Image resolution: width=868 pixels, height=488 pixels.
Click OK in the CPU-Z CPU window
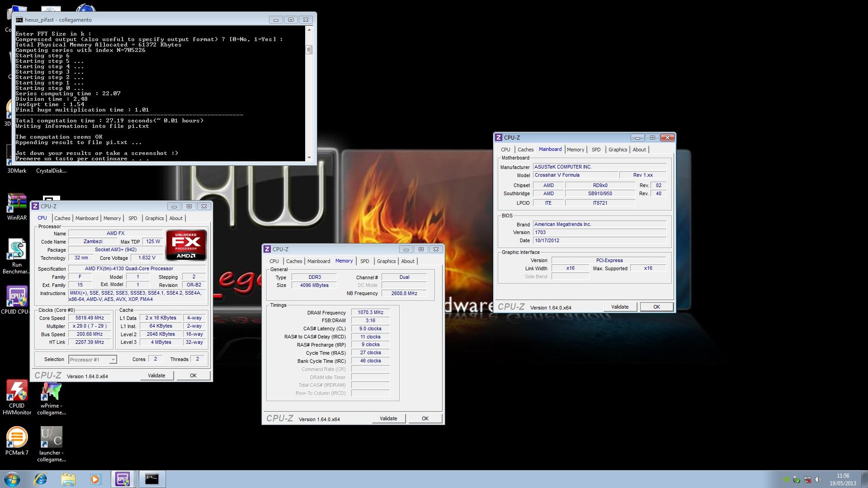click(193, 375)
